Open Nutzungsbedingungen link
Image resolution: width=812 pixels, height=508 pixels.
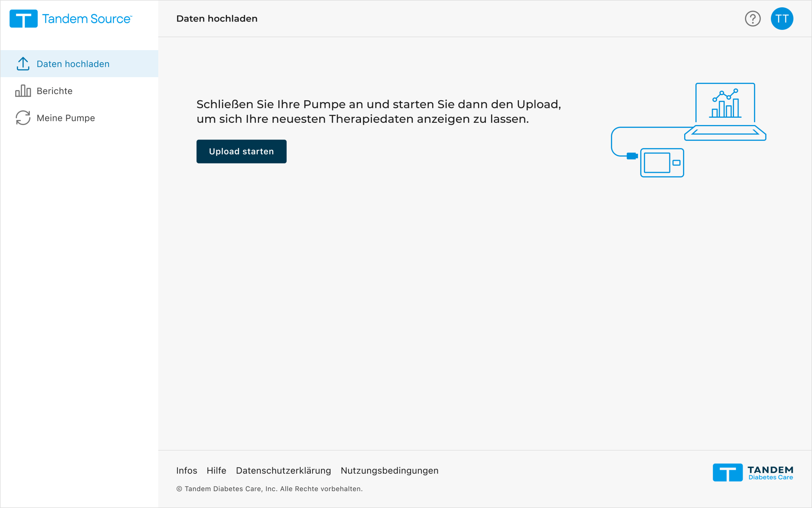[x=389, y=470]
